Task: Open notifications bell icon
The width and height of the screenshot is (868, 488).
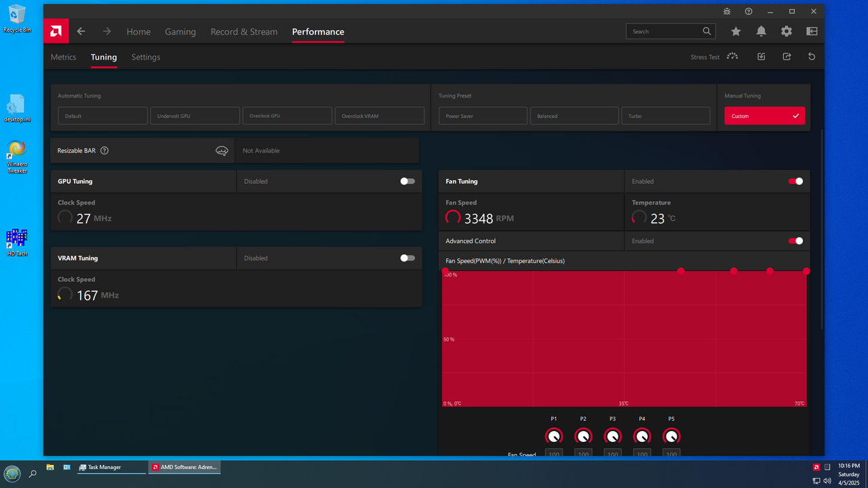Action: pyautogui.click(x=761, y=31)
